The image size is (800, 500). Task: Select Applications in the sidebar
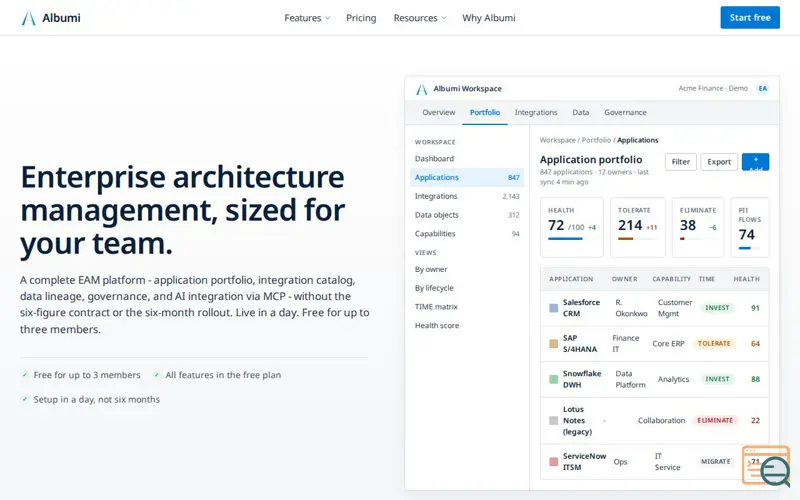point(467,178)
